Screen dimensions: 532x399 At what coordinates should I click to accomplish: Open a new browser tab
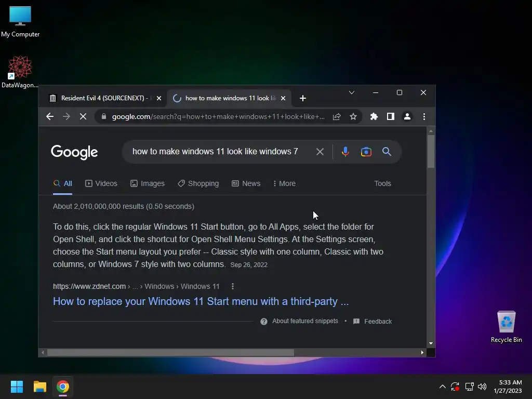[303, 98]
